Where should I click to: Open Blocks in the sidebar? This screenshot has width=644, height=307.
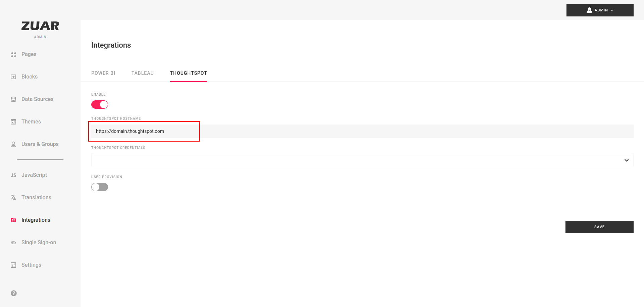(30, 77)
